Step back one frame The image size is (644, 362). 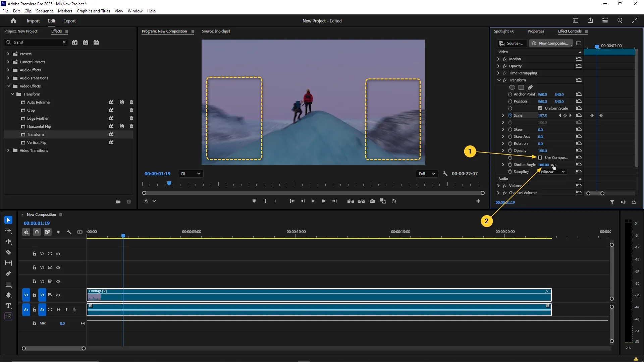303,201
